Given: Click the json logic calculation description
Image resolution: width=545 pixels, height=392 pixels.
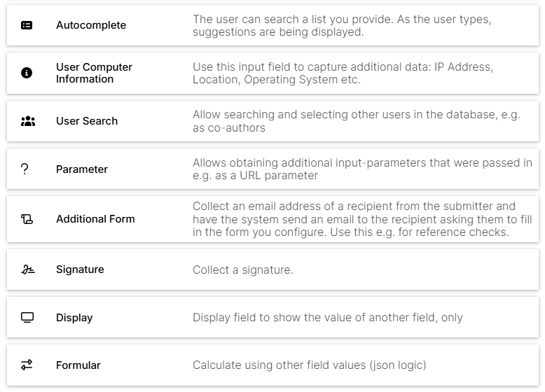Looking at the screenshot, I should (310, 365).
